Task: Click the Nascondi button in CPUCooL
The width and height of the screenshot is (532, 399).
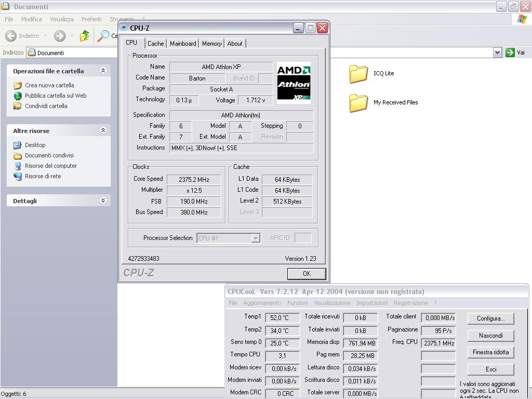Action: 490,336
